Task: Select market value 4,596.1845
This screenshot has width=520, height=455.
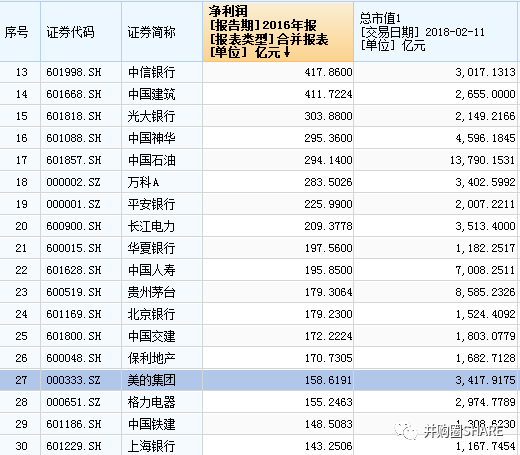Action: (435, 138)
